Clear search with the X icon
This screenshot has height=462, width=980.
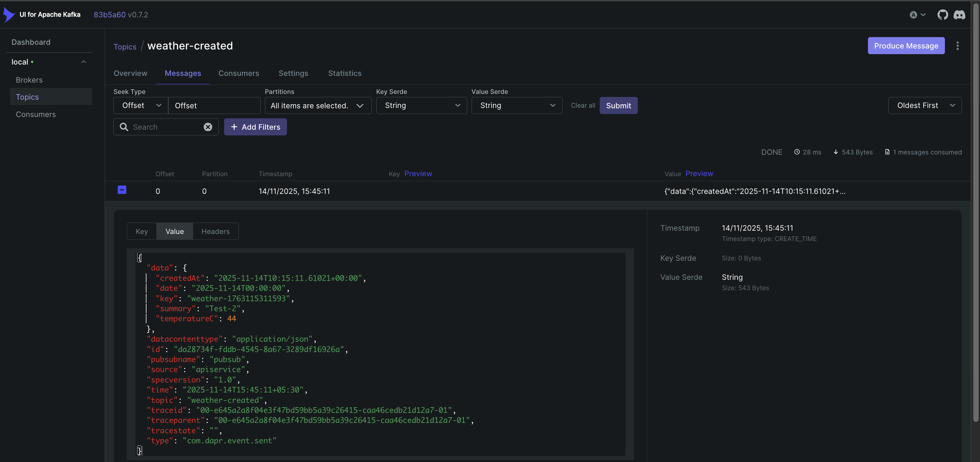pos(208,127)
